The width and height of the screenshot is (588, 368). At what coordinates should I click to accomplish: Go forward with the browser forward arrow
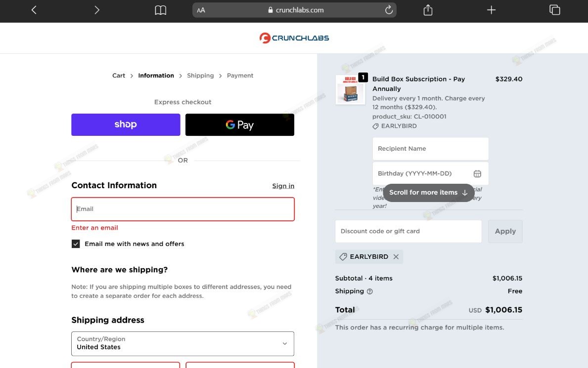(x=97, y=10)
